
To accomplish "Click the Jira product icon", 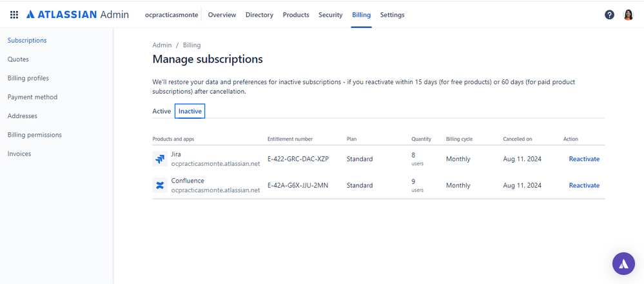I will click(x=160, y=159).
